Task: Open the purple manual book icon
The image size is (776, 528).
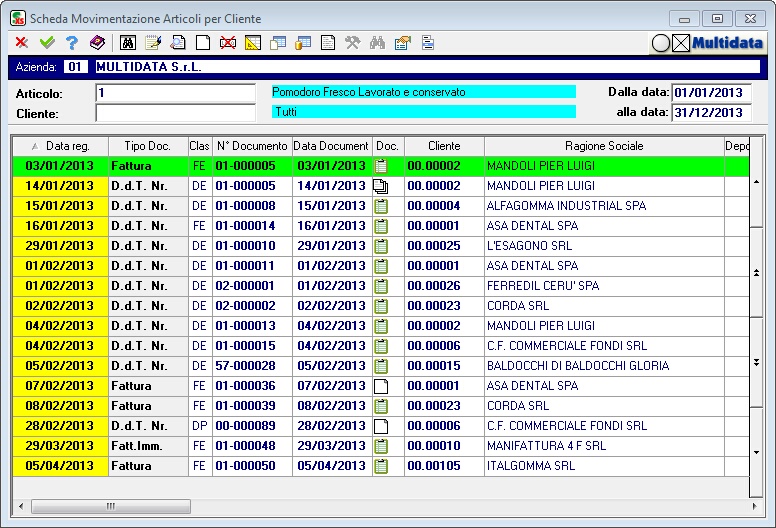Action: (97, 43)
